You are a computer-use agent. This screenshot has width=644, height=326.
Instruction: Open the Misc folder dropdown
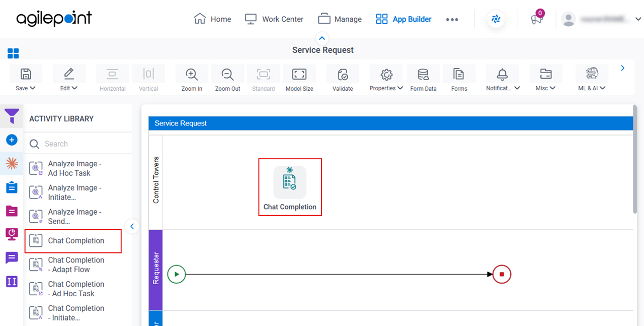point(545,79)
